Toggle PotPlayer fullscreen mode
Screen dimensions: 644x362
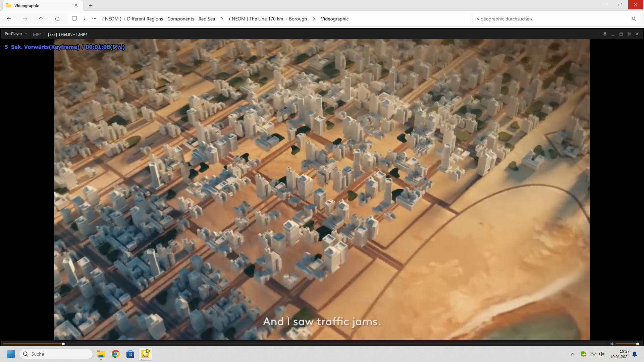click(629, 34)
